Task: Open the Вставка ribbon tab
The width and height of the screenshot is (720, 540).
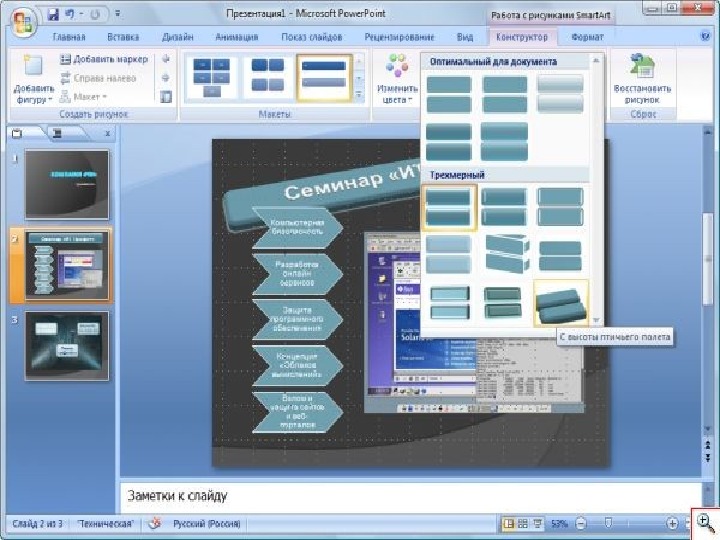Action: click(x=123, y=37)
